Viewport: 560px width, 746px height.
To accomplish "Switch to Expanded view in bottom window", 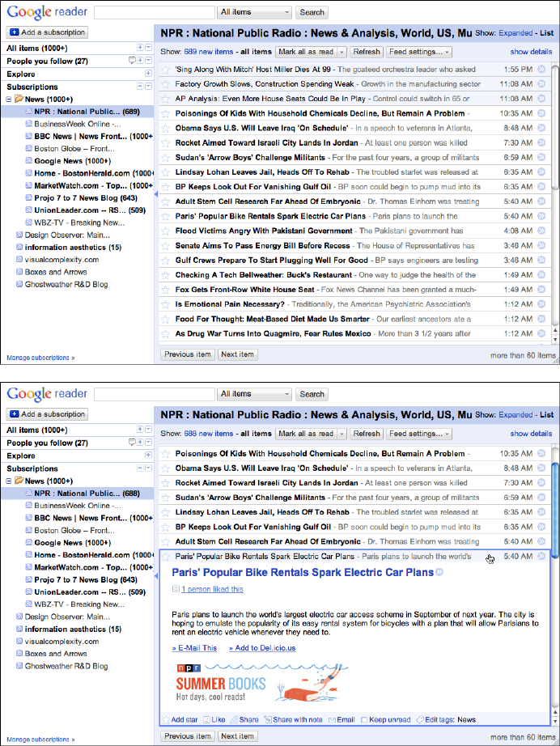I will 515,415.
